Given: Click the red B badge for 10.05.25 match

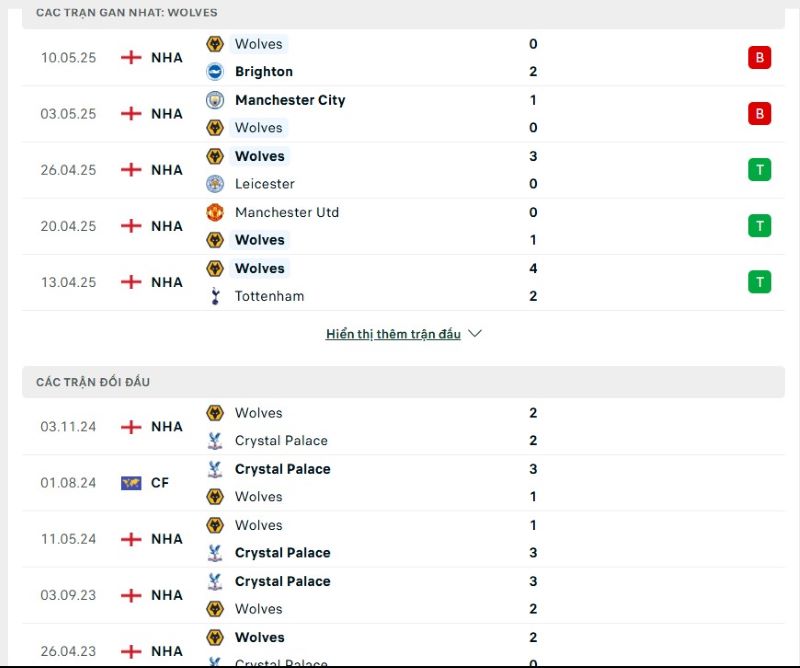Looking at the screenshot, I should point(759,58).
